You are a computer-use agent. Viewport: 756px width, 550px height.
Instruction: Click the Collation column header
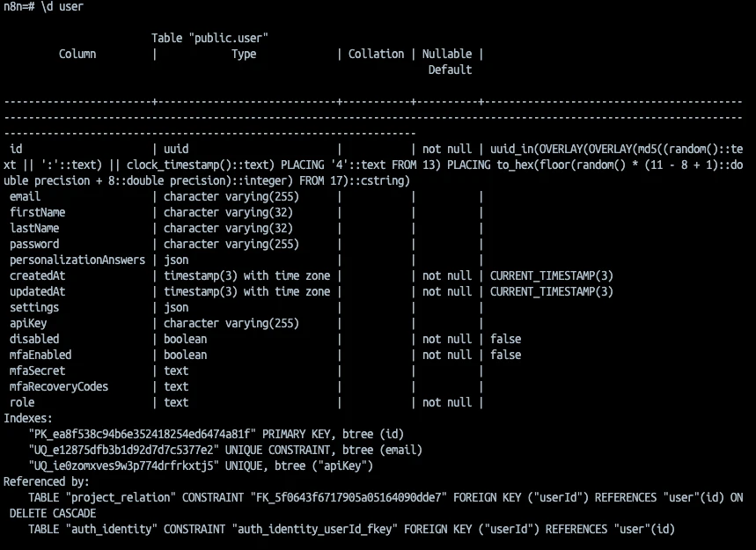[x=376, y=54]
